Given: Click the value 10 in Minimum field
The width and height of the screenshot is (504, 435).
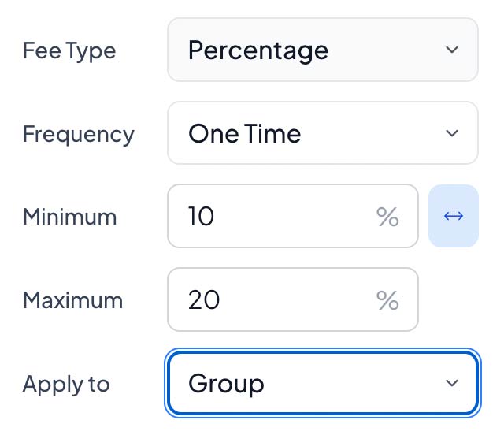Looking at the screenshot, I should pos(202,217).
